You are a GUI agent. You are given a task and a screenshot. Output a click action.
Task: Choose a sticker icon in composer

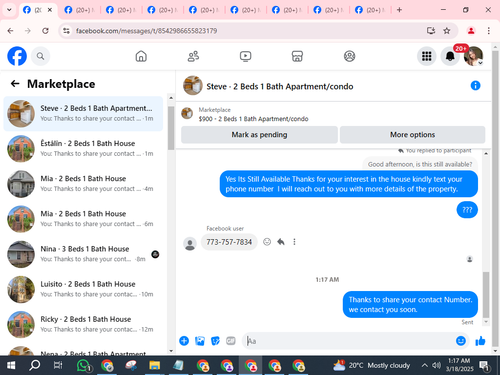click(215, 341)
